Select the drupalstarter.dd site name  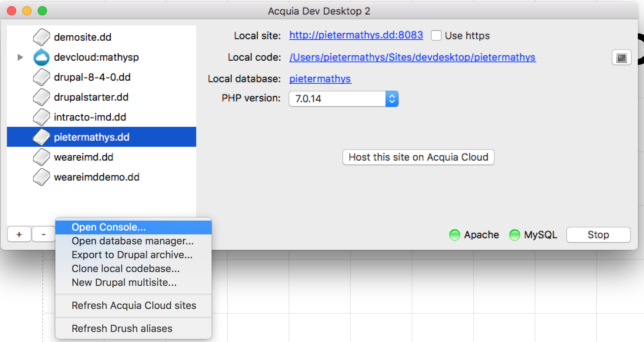pyautogui.click(x=91, y=97)
